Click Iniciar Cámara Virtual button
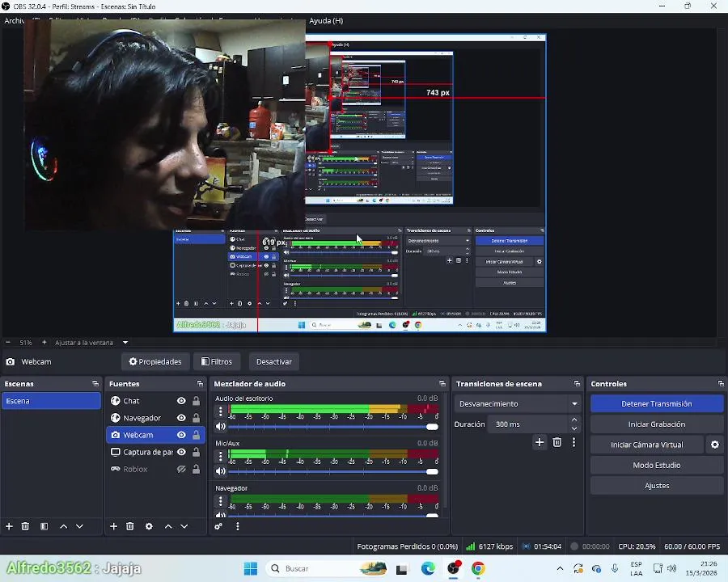This screenshot has height=582, width=728. click(647, 445)
